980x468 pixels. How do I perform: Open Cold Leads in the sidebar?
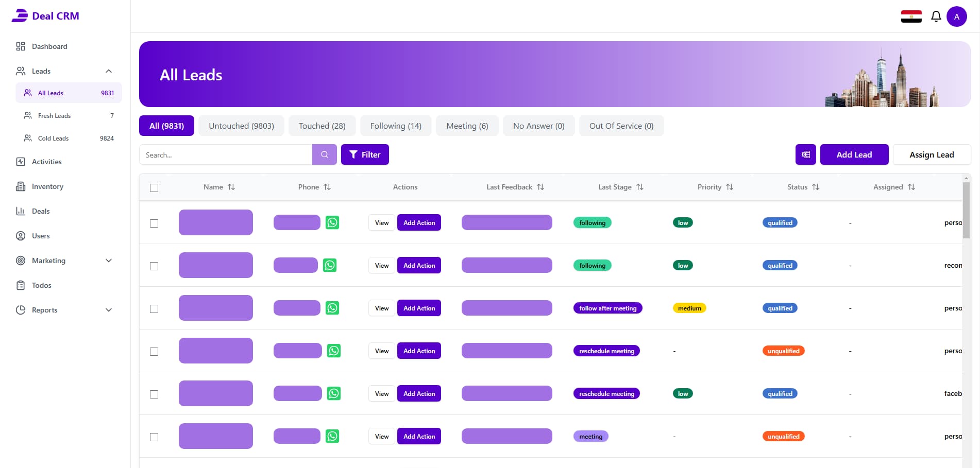pyautogui.click(x=69, y=138)
